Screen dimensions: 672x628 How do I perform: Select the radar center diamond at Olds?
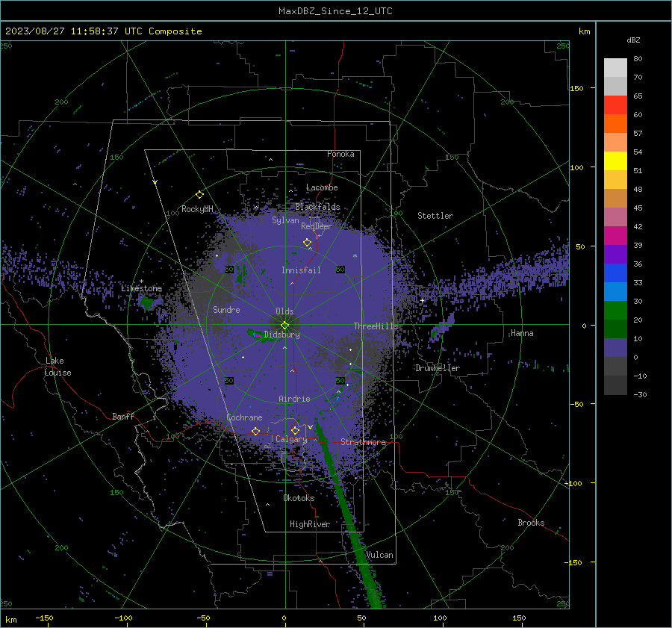tap(284, 325)
